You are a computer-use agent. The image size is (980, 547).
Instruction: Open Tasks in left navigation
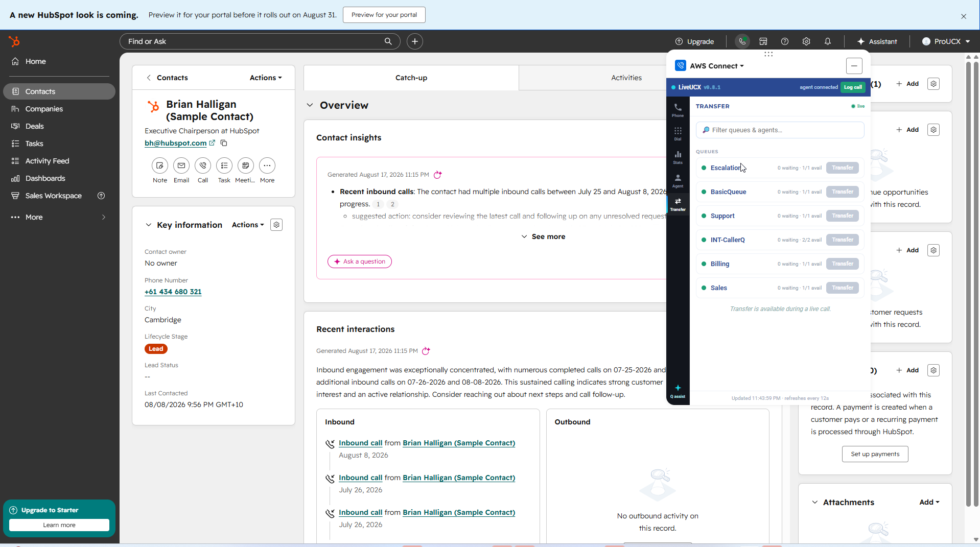click(59, 144)
